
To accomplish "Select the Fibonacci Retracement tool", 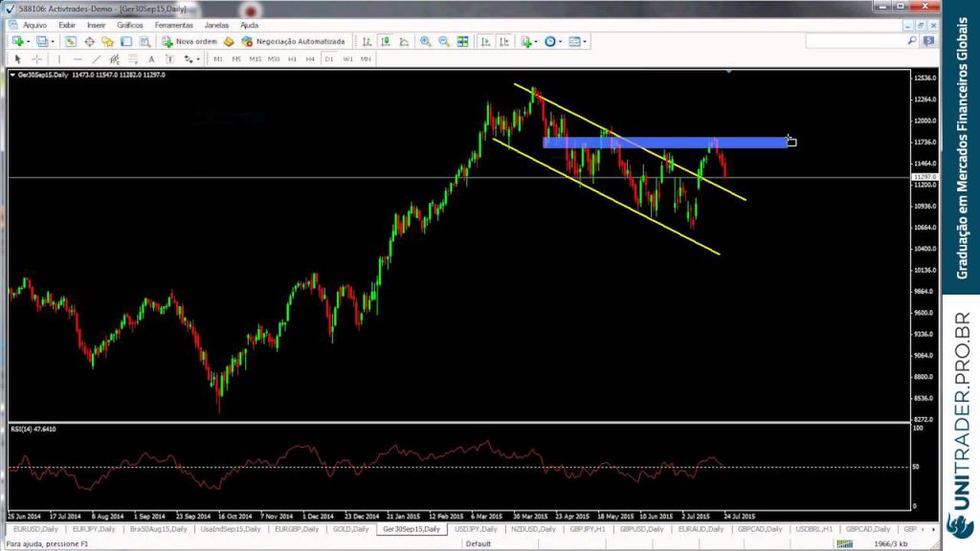I will (x=133, y=58).
